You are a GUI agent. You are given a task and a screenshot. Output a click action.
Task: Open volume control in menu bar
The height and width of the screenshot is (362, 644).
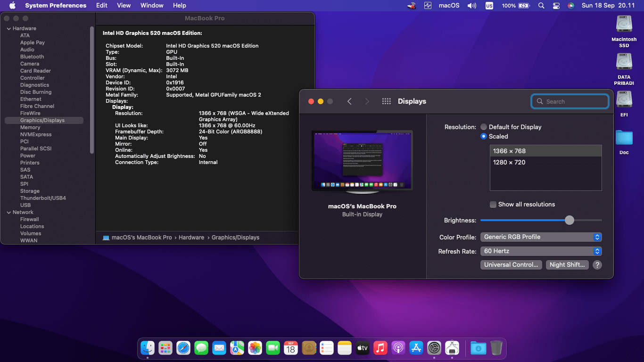[471, 6]
